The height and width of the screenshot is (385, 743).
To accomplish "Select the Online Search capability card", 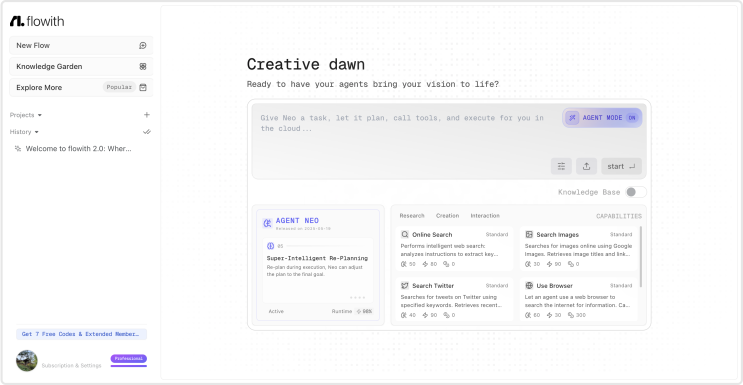I will (454, 248).
